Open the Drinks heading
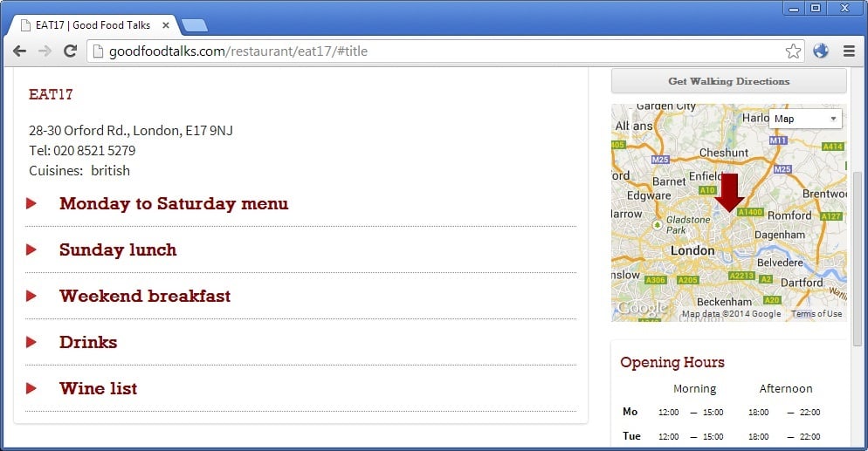This screenshot has width=868, height=451. click(88, 342)
